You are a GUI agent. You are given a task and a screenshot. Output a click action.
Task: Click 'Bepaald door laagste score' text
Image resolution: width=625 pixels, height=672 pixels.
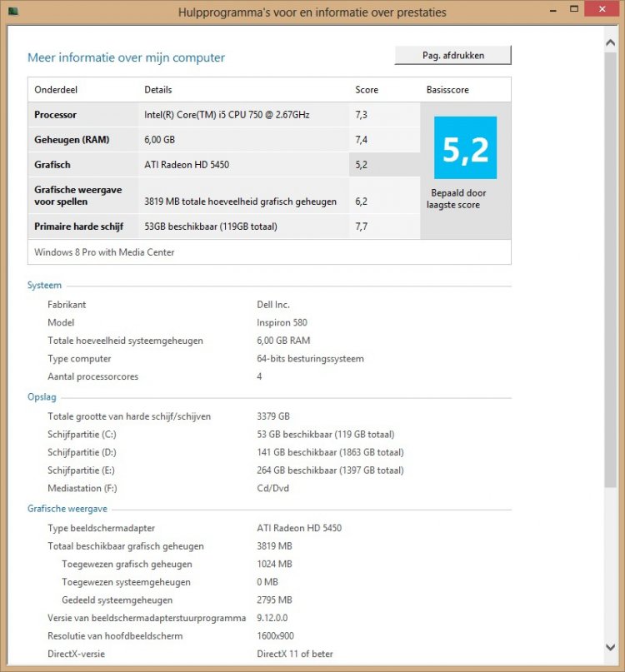pyautogui.click(x=456, y=199)
